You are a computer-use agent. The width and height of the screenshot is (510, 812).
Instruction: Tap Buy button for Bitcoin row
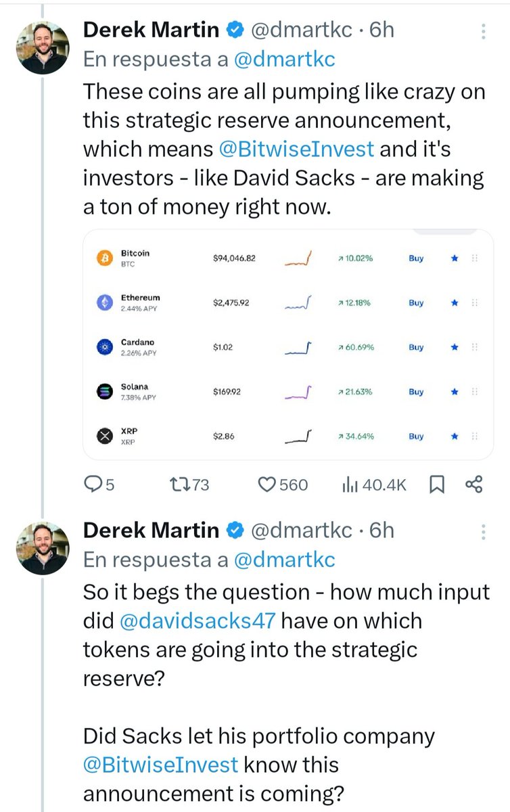(416, 258)
